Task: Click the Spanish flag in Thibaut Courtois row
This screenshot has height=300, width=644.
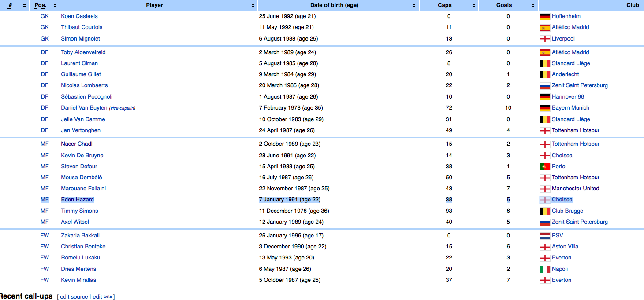Action: click(545, 27)
